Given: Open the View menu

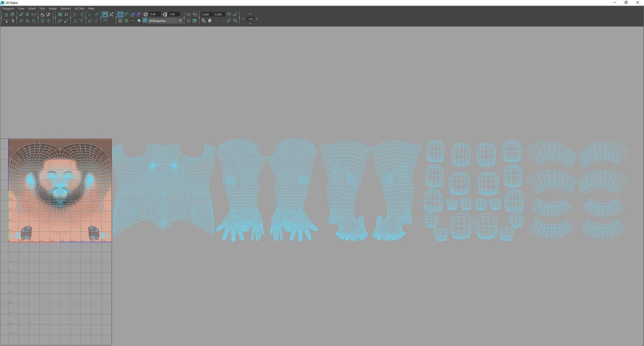Looking at the screenshot, I should click(x=21, y=8).
